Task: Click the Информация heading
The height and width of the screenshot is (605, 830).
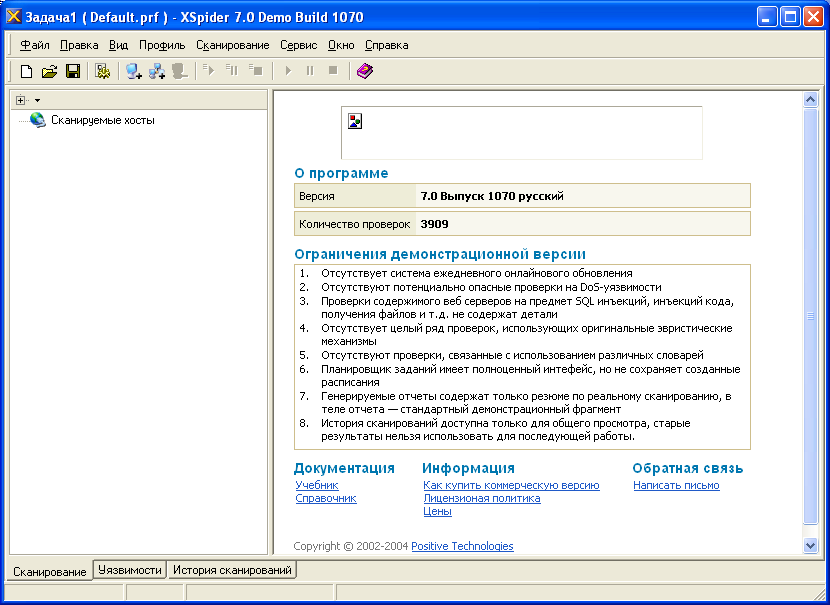Action: [468, 468]
